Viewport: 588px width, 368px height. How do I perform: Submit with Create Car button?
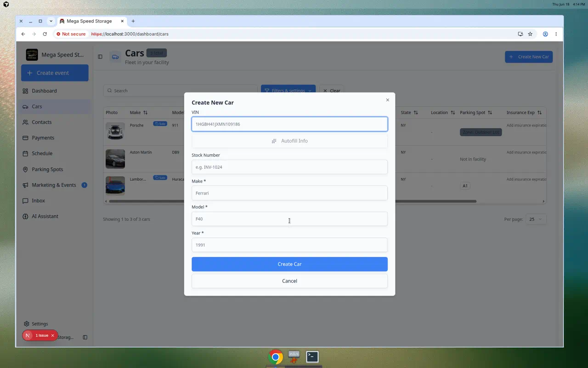(x=289, y=264)
